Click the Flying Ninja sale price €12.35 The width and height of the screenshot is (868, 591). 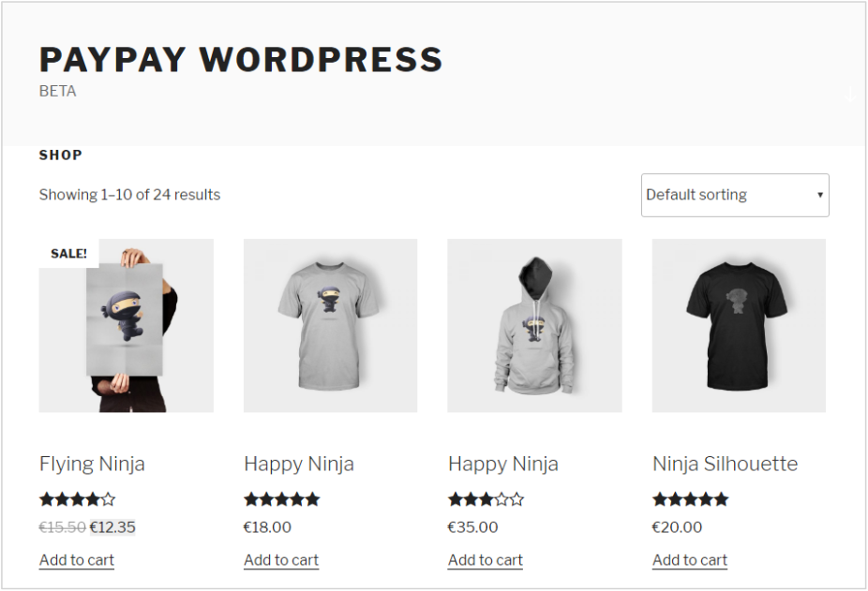click(x=112, y=527)
